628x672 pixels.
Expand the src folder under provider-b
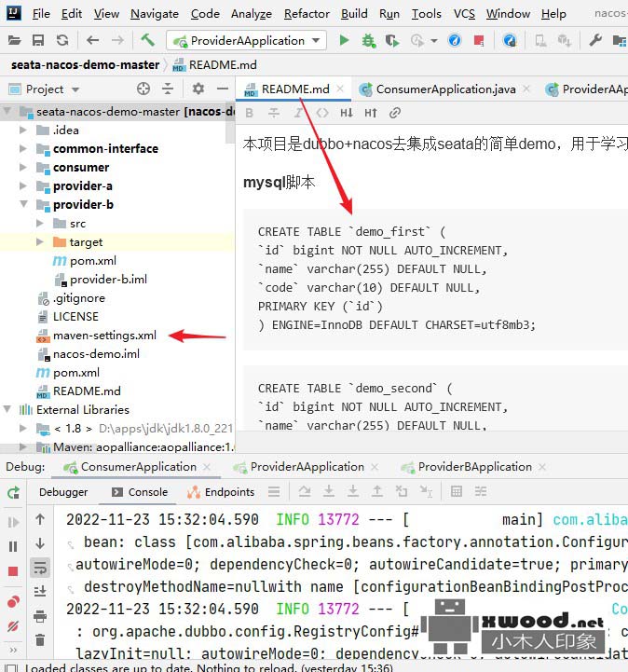(x=40, y=223)
